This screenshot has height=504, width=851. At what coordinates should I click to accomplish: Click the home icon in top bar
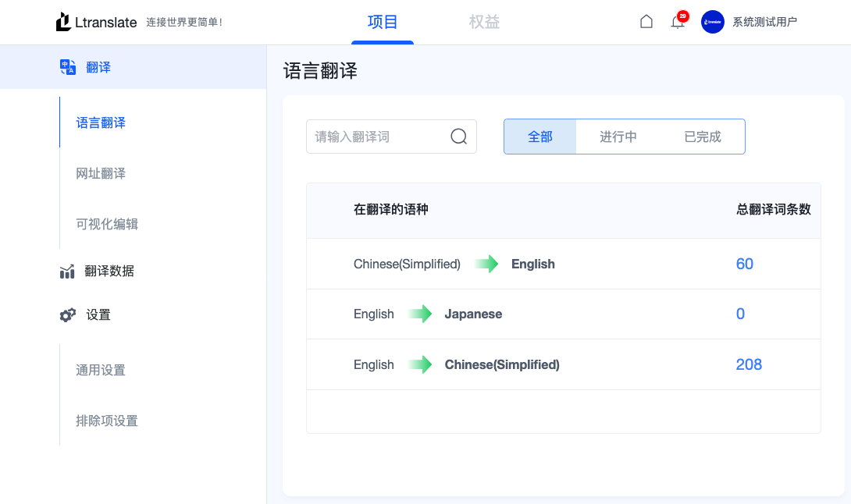coord(646,21)
